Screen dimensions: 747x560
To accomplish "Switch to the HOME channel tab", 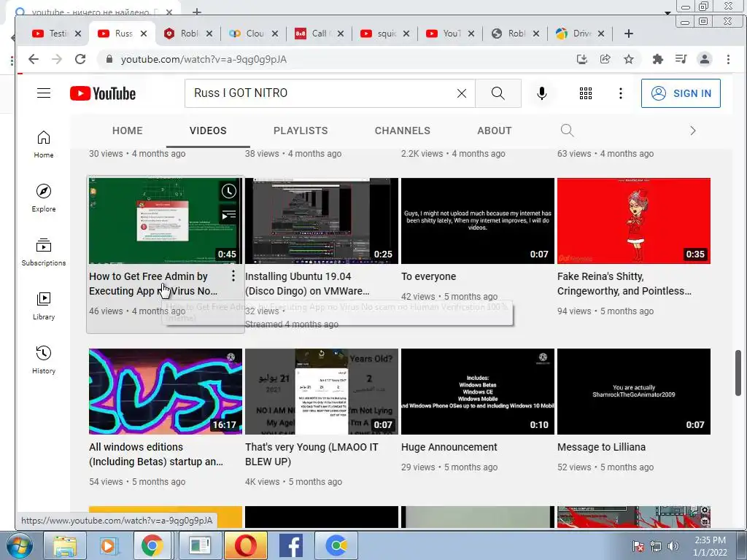I will (x=127, y=131).
